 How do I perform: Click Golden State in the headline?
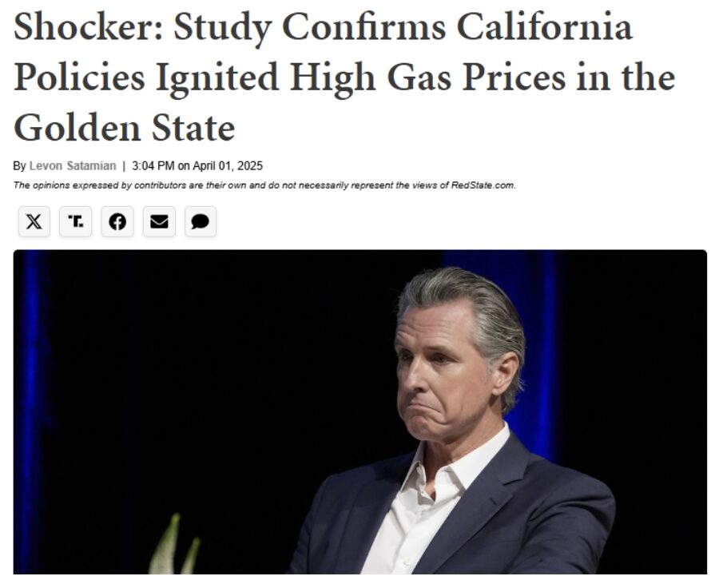(x=125, y=128)
